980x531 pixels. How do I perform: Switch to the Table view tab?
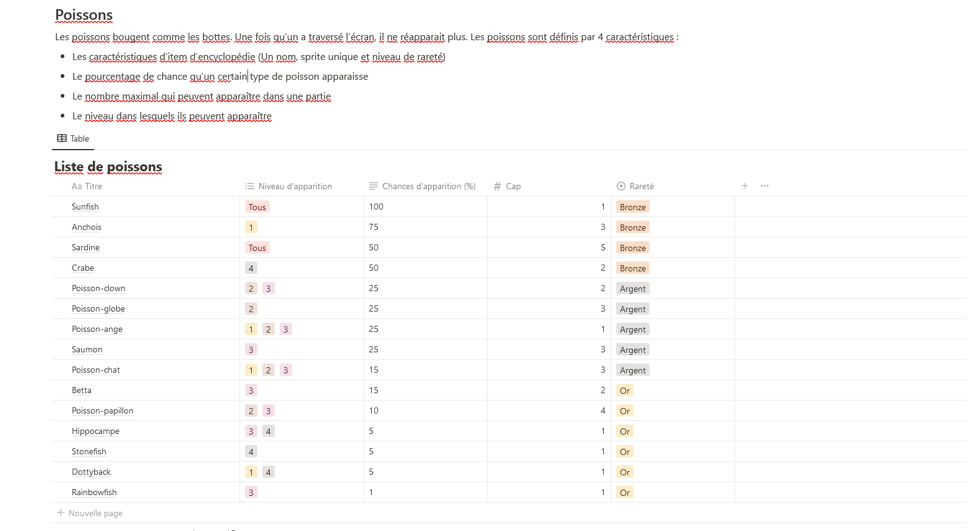point(79,138)
